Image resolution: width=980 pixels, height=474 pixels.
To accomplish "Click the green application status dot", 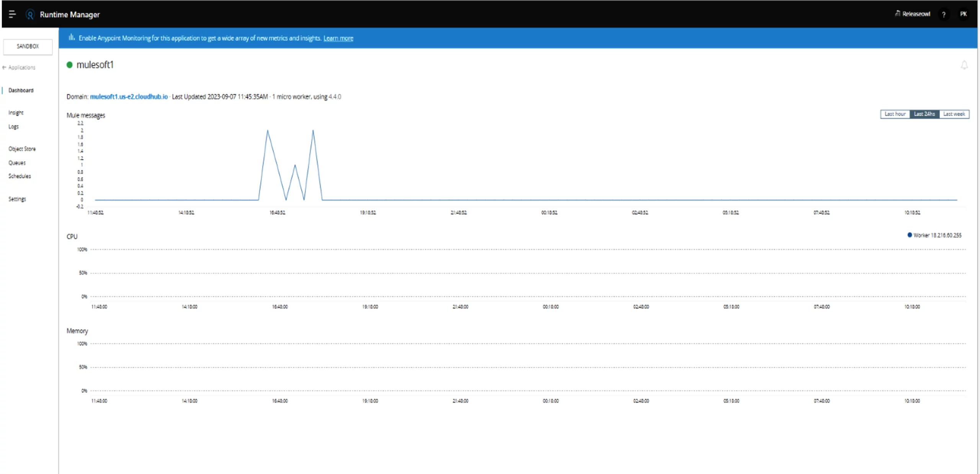I will (70, 65).
